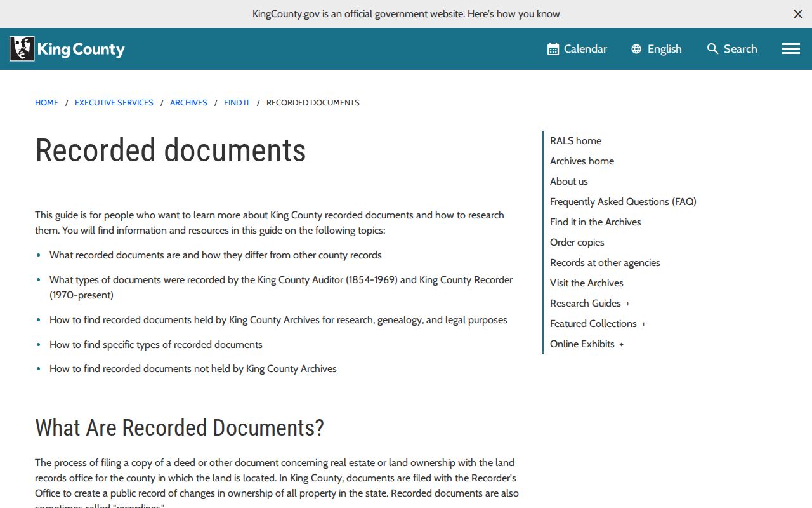Open the ARCHIVES breadcrumb
812x508 pixels.
coord(188,102)
